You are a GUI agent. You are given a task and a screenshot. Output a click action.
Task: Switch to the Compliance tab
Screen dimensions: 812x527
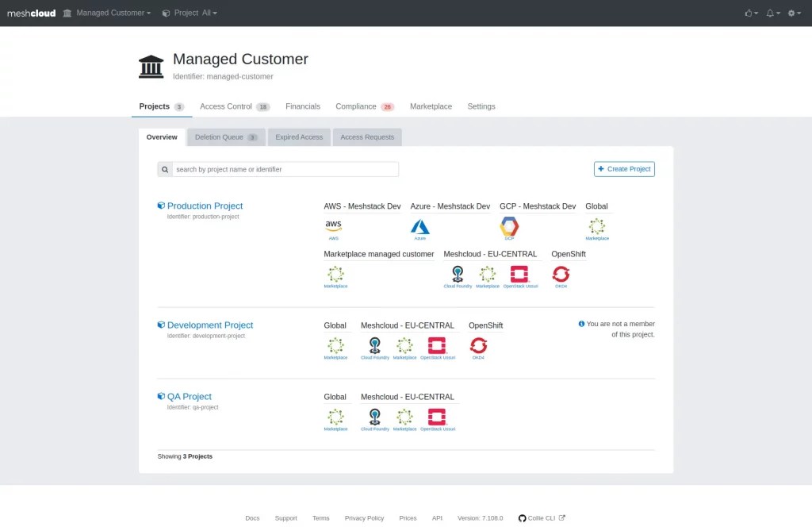tap(365, 106)
